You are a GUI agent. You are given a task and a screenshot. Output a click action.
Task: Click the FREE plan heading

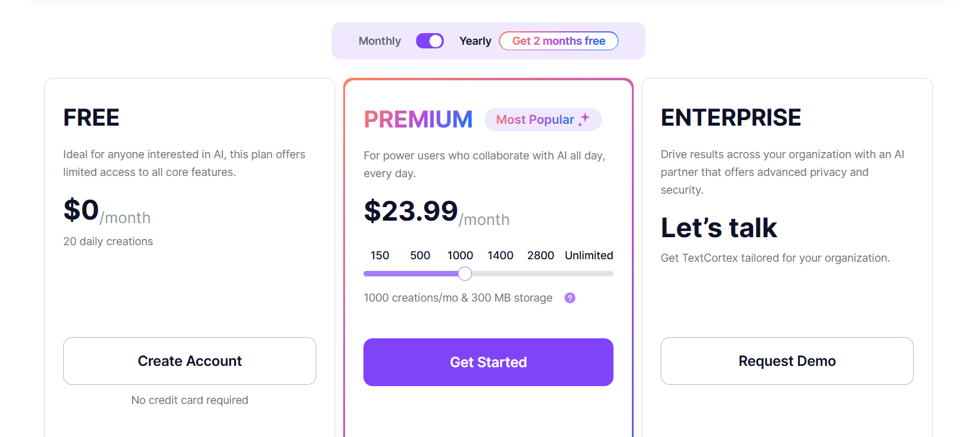click(91, 118)
